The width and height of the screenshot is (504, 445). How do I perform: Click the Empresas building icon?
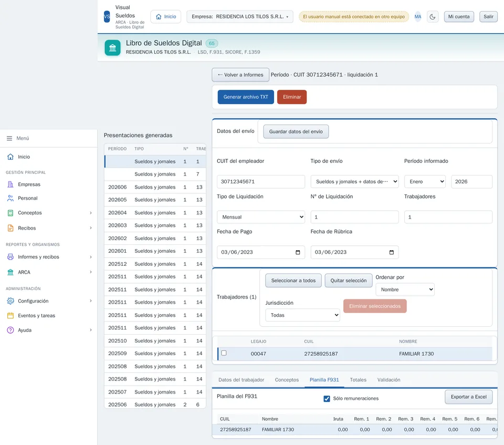[10, 184]
